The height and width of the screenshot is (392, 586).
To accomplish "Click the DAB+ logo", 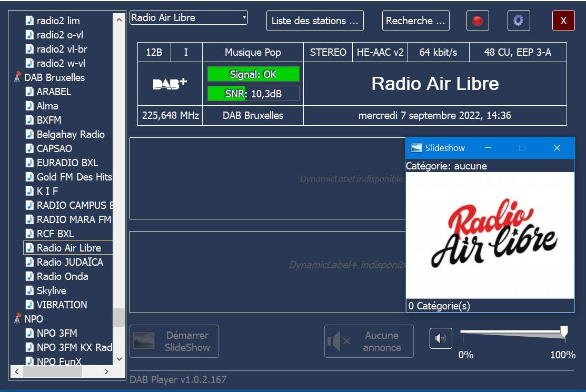I will [170, 84].
